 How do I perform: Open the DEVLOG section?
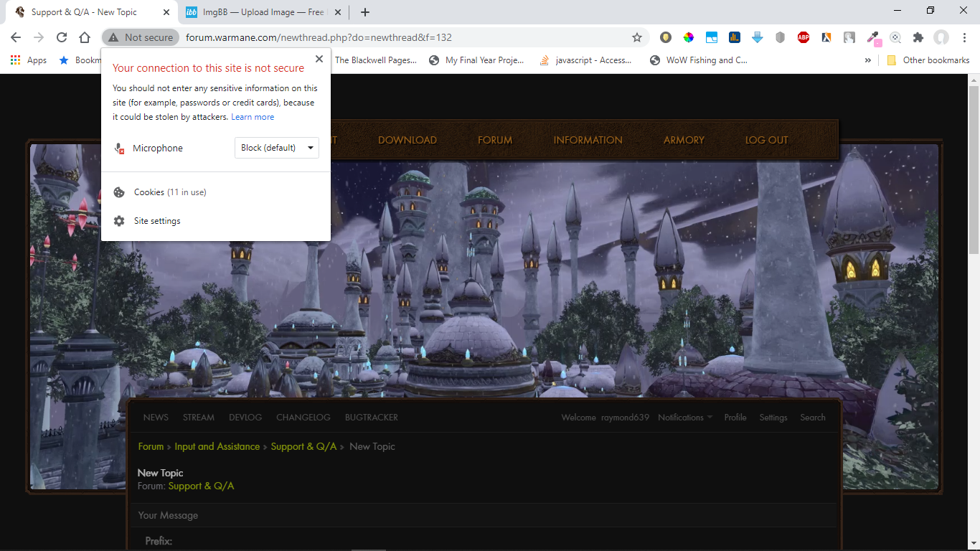tap(245, 418)
